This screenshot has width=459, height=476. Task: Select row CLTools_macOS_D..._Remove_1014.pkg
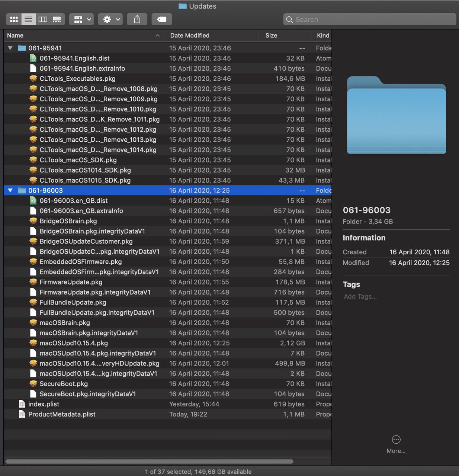pyautogui.click(x=167, y=149)
